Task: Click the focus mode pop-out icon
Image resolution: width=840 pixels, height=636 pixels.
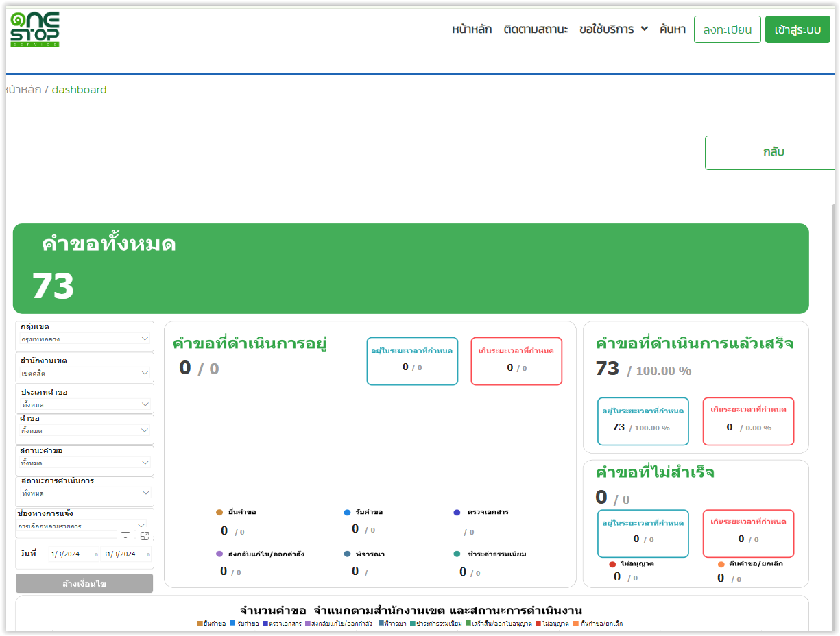Action: click(145, 535)
